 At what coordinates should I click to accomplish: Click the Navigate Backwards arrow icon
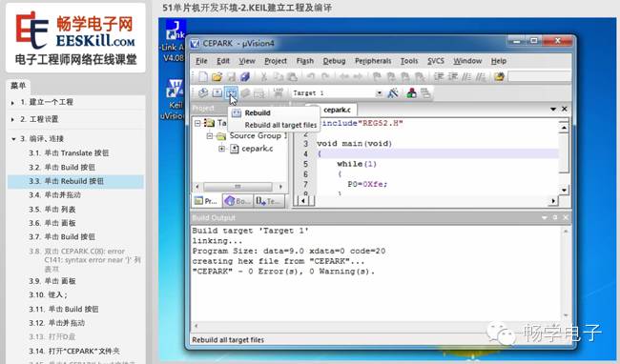point(344,76)
